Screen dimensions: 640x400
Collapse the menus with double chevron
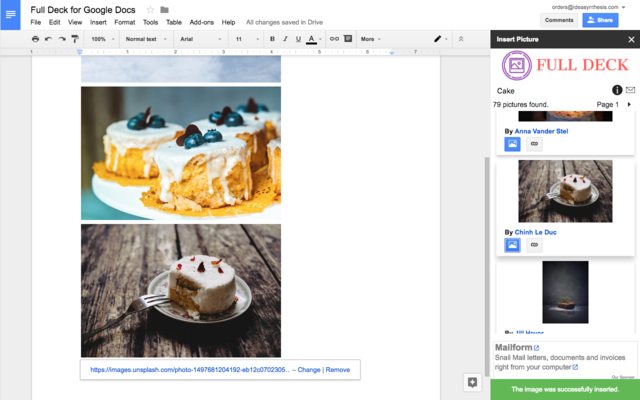pyautogui.click(x=461, y=39)
